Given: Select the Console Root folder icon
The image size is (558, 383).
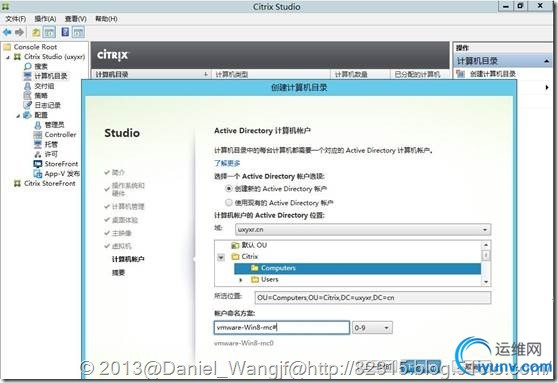Looking at the screenshot, I should coord(7,47).
